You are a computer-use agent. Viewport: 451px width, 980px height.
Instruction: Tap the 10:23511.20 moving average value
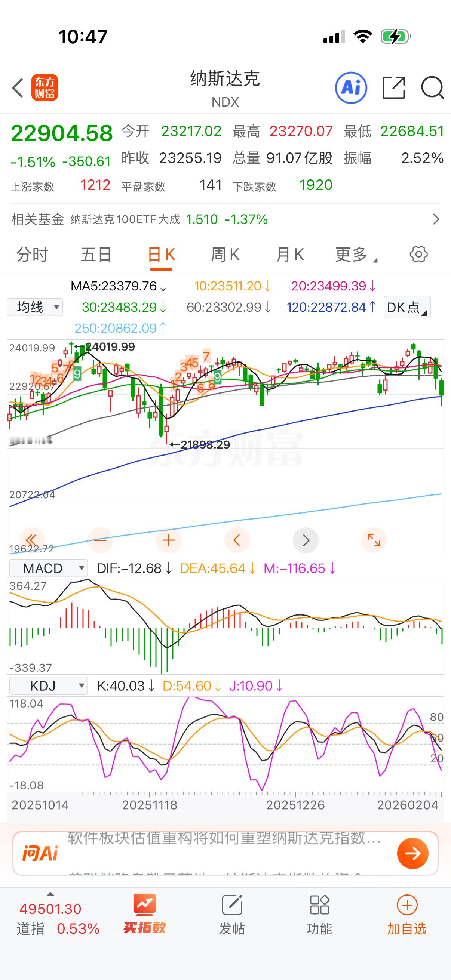click(x=233, y=286)
